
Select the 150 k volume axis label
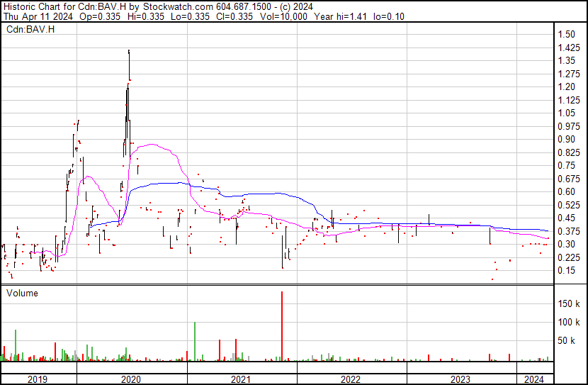tap(569, 303)
